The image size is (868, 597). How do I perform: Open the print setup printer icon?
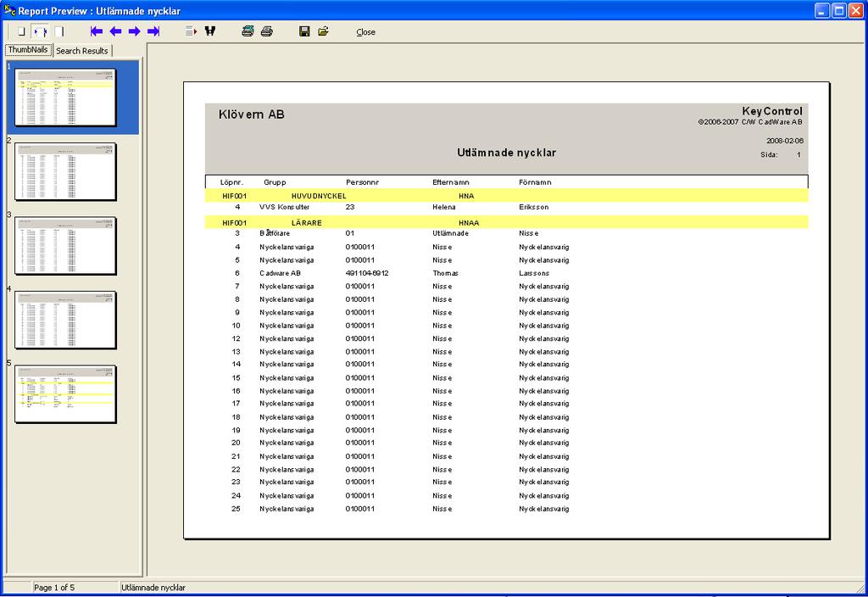pyautogui.click(x=248, y=31)
